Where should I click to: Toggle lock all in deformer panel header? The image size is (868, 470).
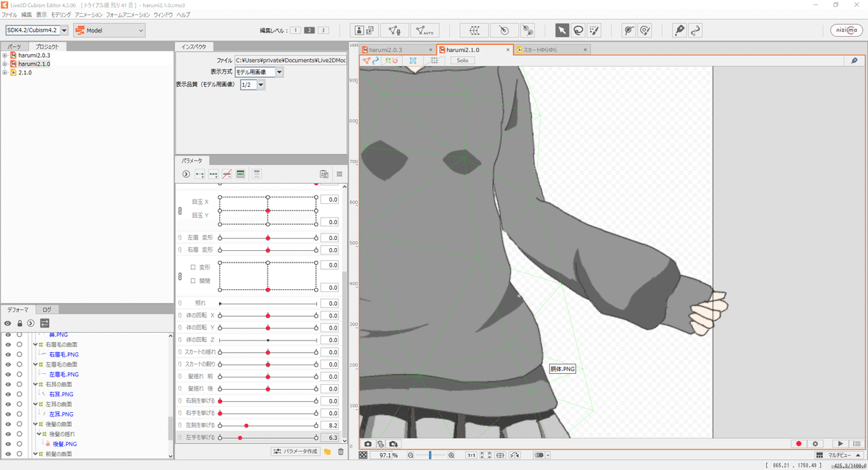pyautogui.click(x=20, y=322)
